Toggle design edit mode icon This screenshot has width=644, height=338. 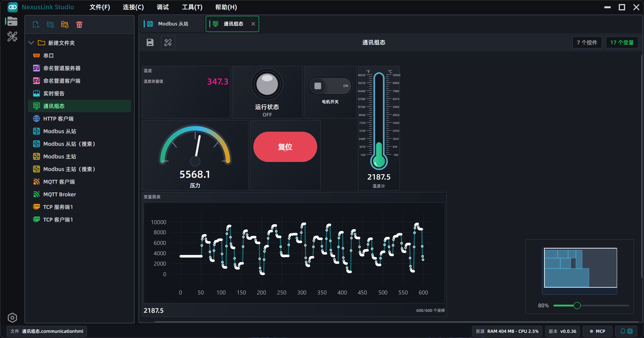coord(168,42)
